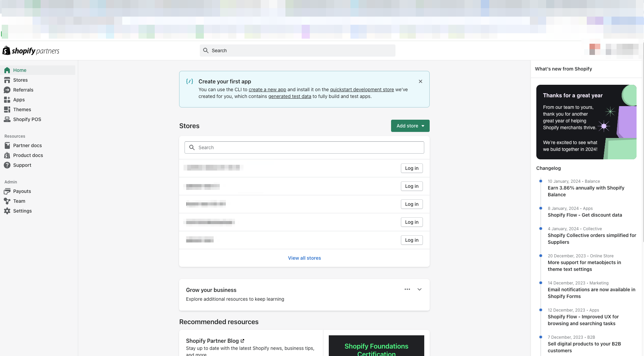The height and width of the screenshot is (356, 644).
Task: Log in to the first listed store
Action: (x=412, y=168)
